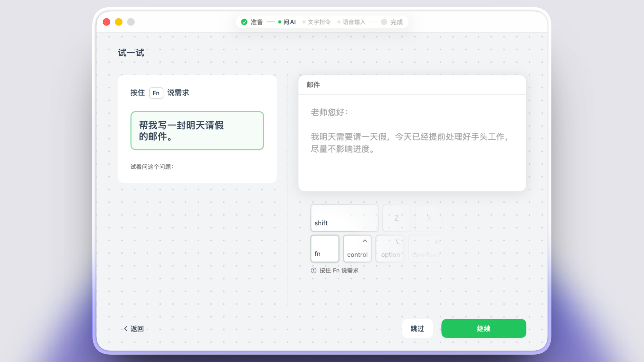Click the Z key on virtual keyboard
Image resolution: width=644 pixels, height=362 pixels.
pyautogui.click(x=396, y=218)
